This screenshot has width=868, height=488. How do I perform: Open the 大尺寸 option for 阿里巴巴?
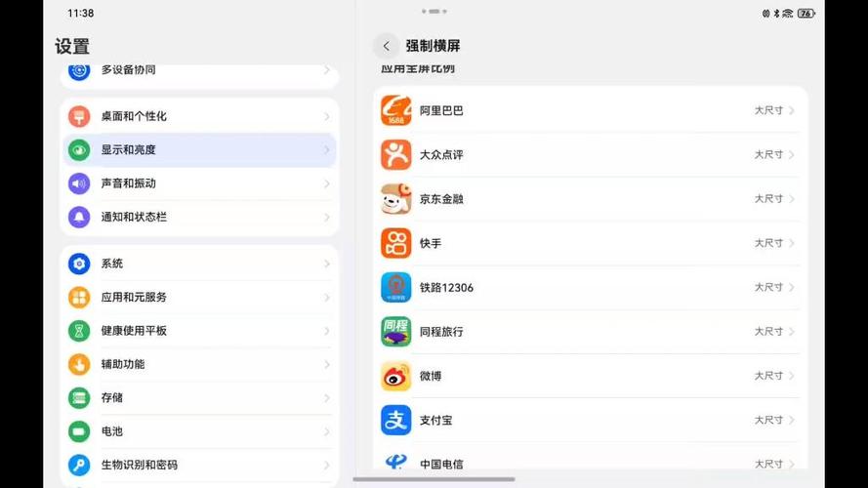click(x=774, y=110)
